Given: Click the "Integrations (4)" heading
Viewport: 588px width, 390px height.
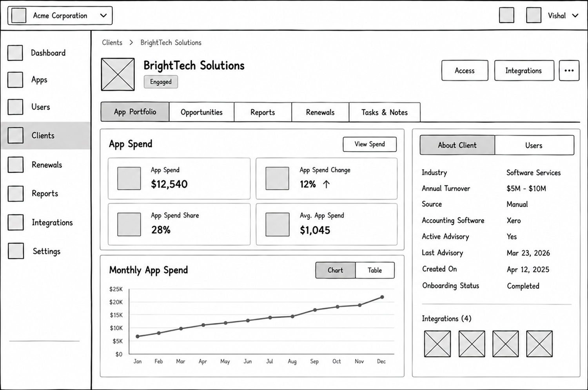Looking at the screenshot, I should 446,319.
